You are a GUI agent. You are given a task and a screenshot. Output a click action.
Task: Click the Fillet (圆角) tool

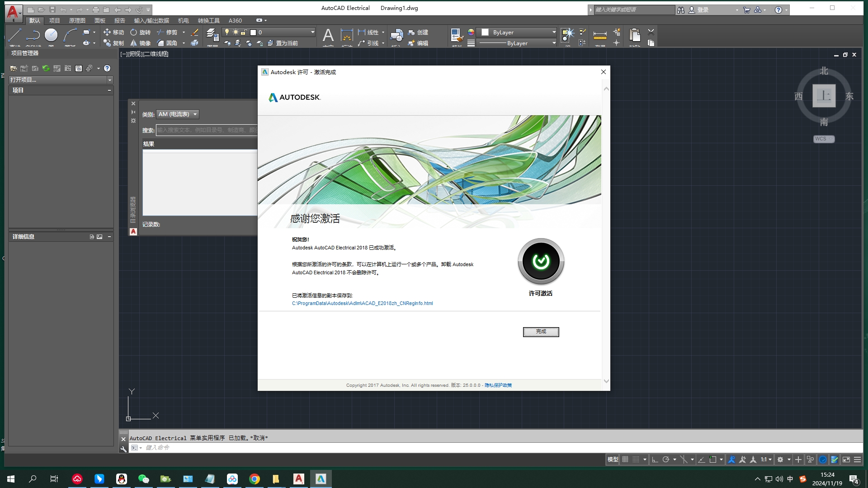[x=167, y=43]
